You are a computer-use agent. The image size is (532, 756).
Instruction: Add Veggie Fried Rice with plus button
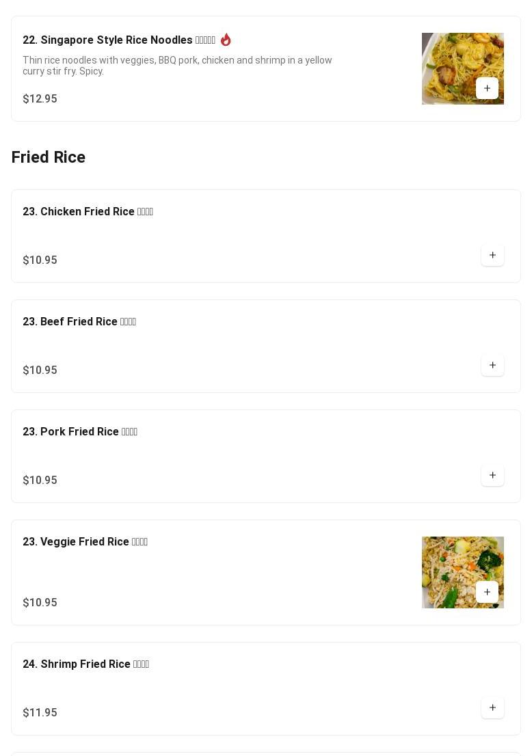(487, 592)
